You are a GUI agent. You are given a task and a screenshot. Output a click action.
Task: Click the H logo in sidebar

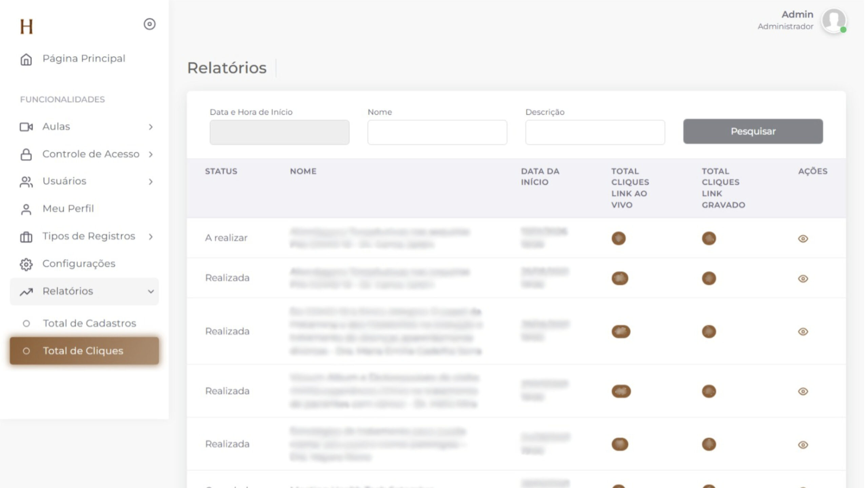tap(26, 26)
